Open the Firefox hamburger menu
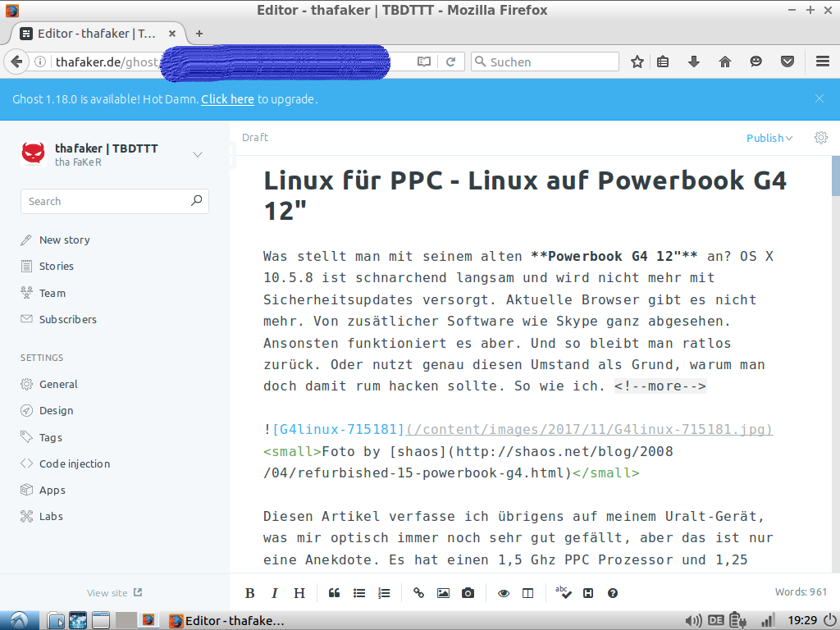The image size is (840, 630). 822,62
